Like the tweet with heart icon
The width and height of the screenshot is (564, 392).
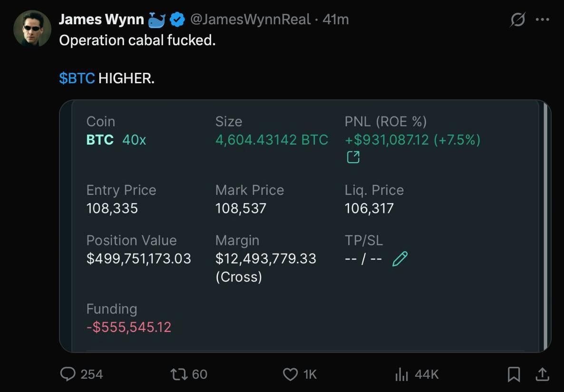pyautogui.click(x=290, y=374)
